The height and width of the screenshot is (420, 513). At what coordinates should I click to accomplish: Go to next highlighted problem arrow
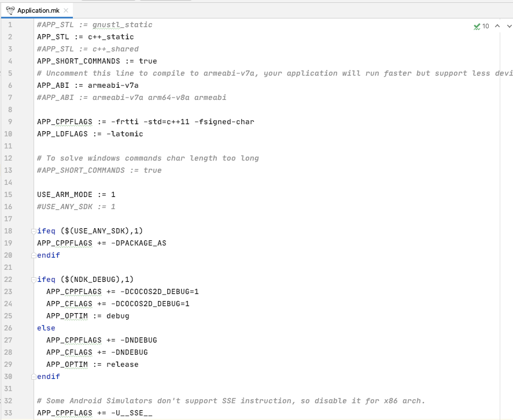[509, 26]
